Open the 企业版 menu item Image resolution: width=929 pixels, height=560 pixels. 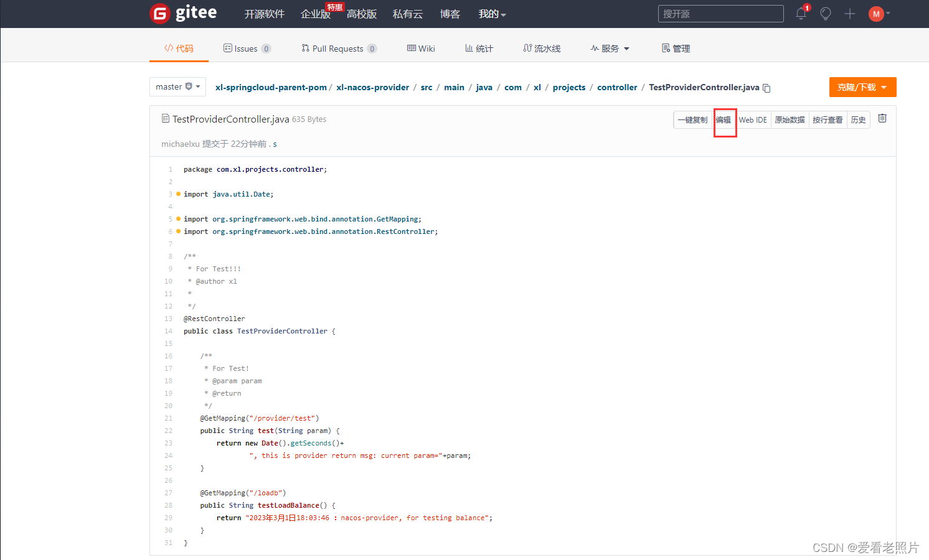point(316,14)
